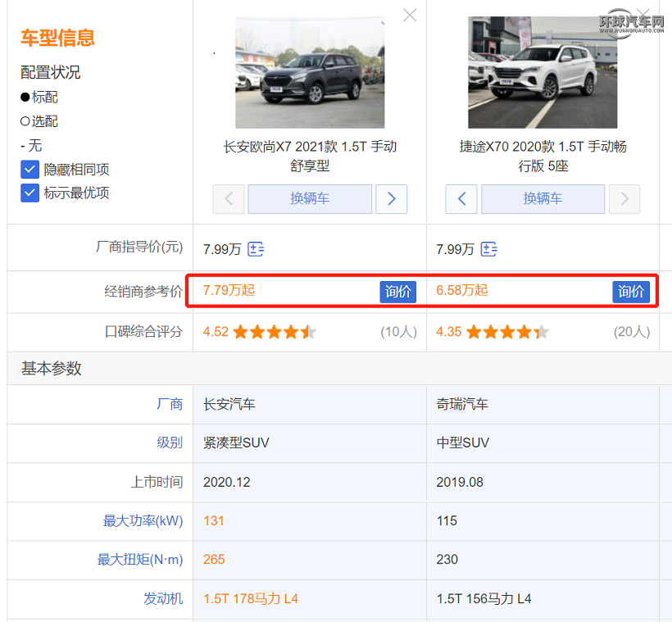672x622 pixels.
Task: Click launch date 2020.12
Action: pyautogui.click(x=227, y=482)
